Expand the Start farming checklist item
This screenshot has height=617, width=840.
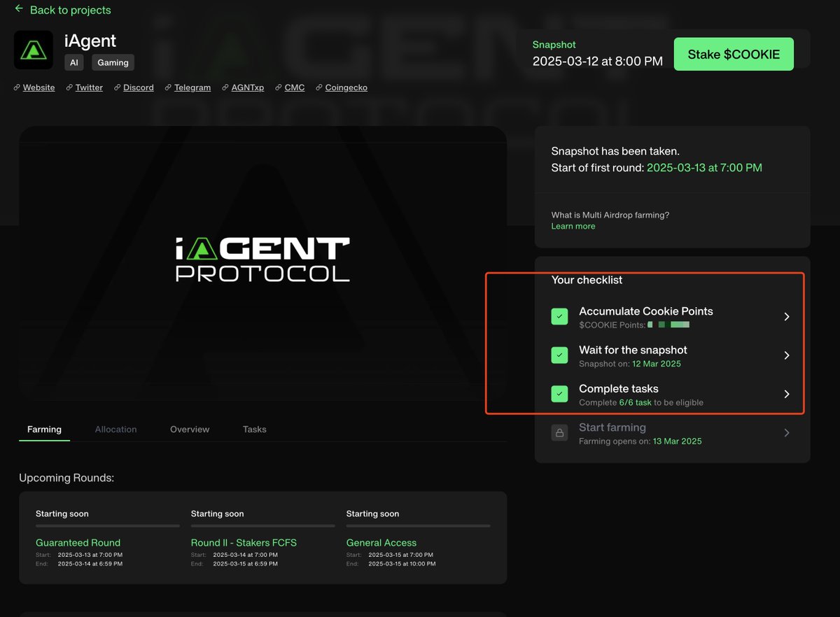pos(787,433)
